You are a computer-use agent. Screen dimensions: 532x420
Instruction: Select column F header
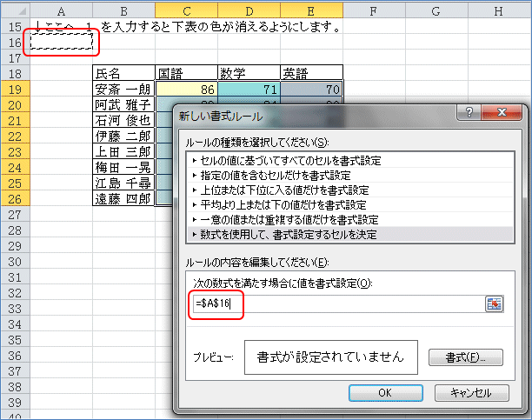click(x=375, y=10)
